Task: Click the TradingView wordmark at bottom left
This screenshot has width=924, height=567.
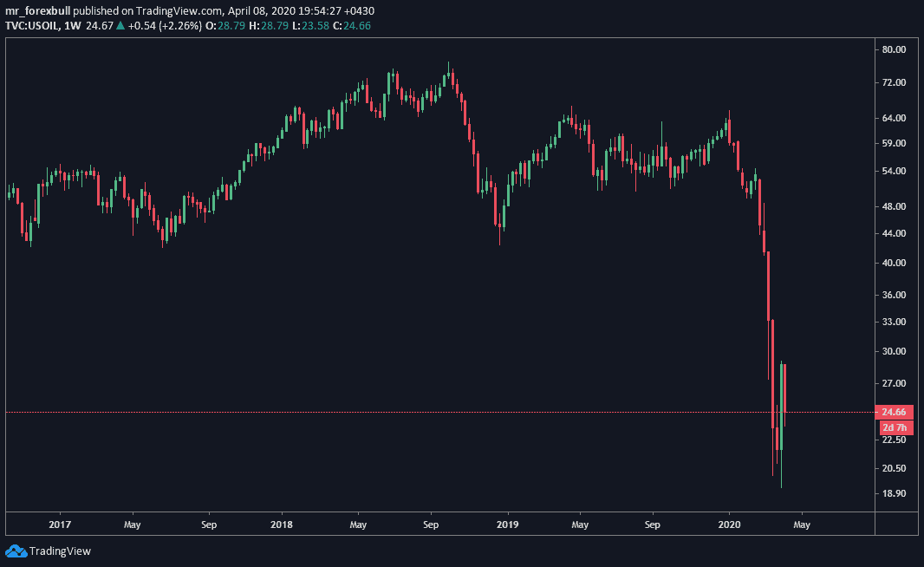Action: point(60,551)
